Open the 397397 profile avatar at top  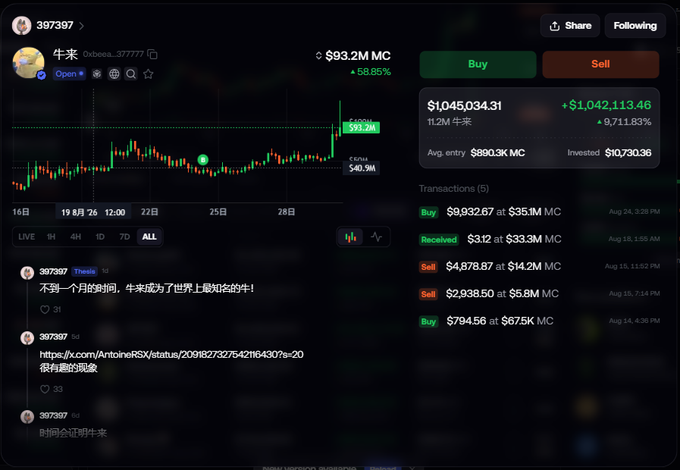[x=22, y=26]
